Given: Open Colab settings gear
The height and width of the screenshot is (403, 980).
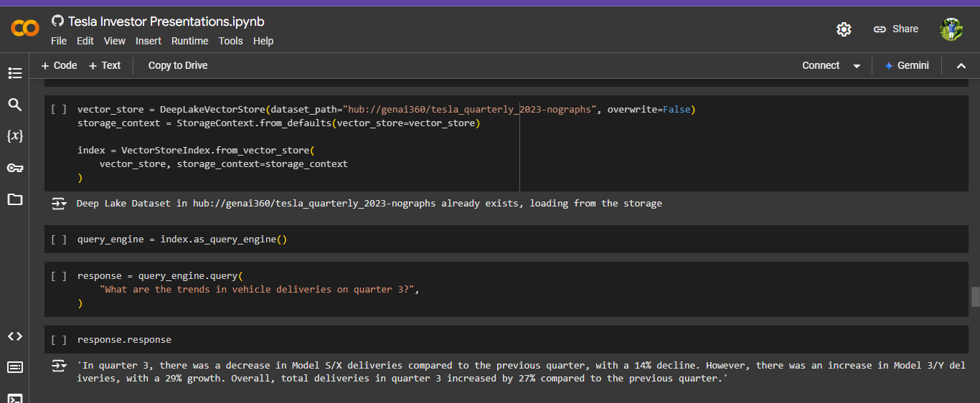Looking at the screenshot, I should 844,29.
